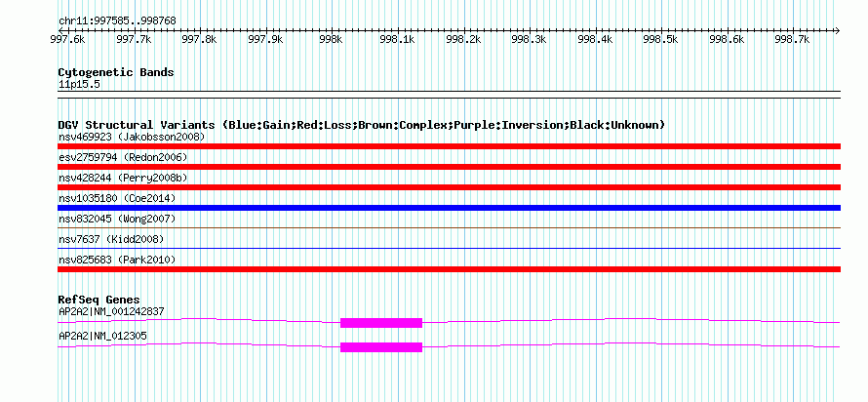868x402 pixels.
Task: Click the 998.4k ruler tick label
Action: pyautogui.click(x=595, y=40)
